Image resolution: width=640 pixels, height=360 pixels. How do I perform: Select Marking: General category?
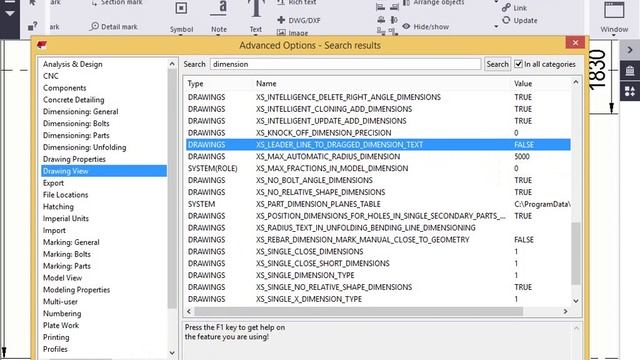pyautogui.click(x=71, y=242)
